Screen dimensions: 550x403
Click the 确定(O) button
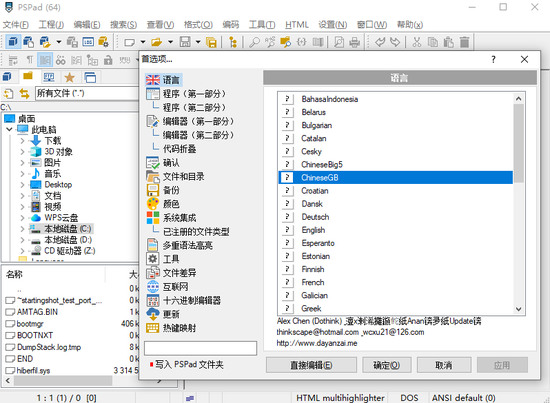pyautogui.click(x=386, y=365)
